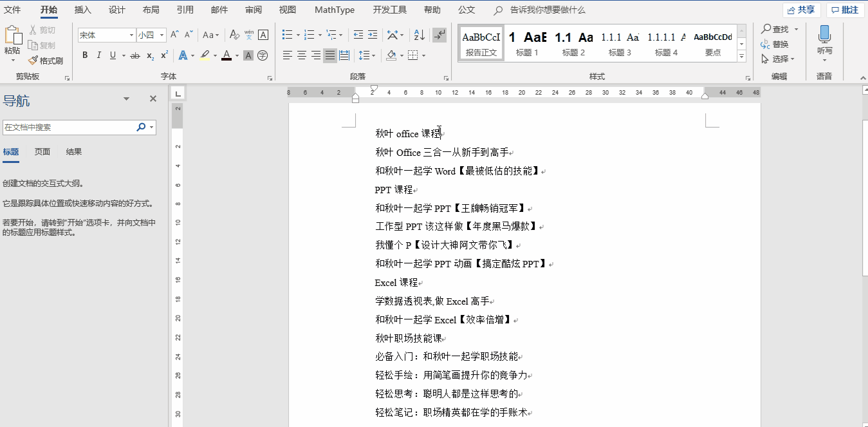Show paragraph marks with the 显示/隐藏 icon

[439, 34]
